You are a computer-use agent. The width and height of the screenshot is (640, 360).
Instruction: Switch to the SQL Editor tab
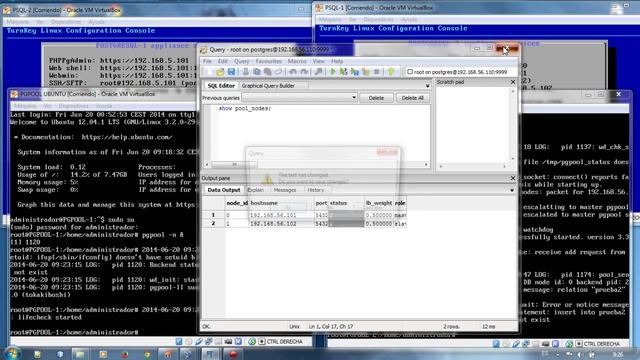point(221,86)
